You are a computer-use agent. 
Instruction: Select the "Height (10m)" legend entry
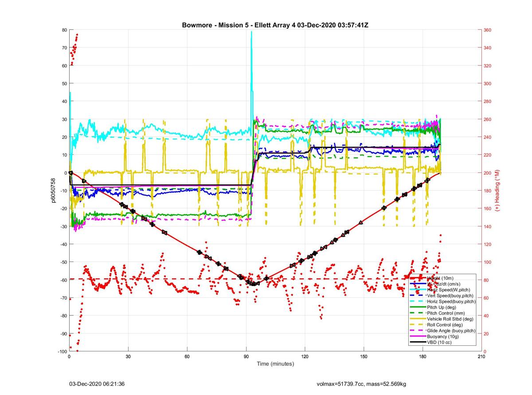[440, 278]
